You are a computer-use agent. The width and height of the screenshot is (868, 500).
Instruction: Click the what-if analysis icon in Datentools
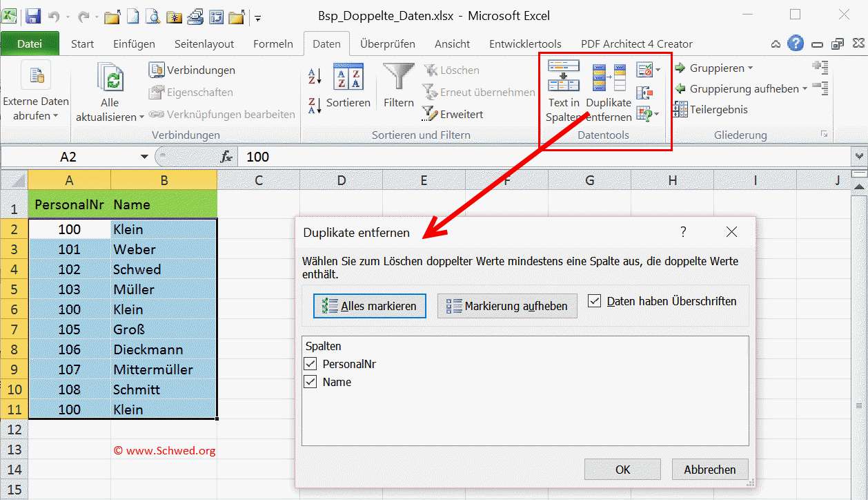(x=644, y=113)
